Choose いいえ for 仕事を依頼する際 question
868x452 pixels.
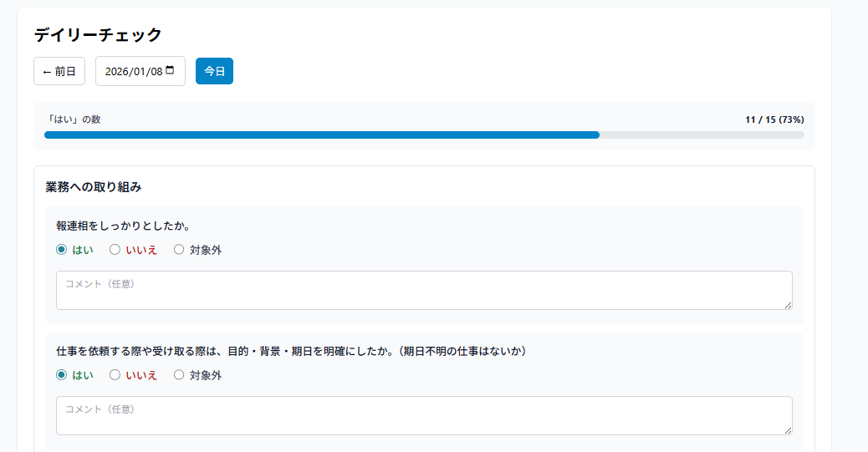[115, 375]
